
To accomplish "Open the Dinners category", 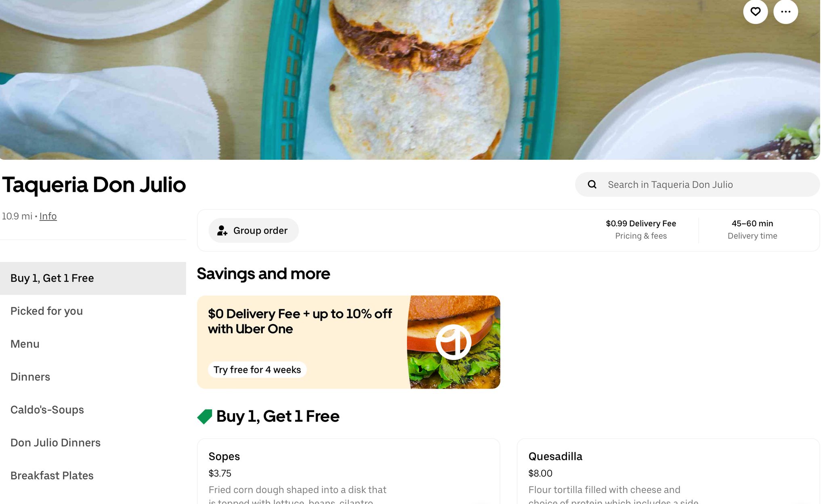I will pos(93,377).
